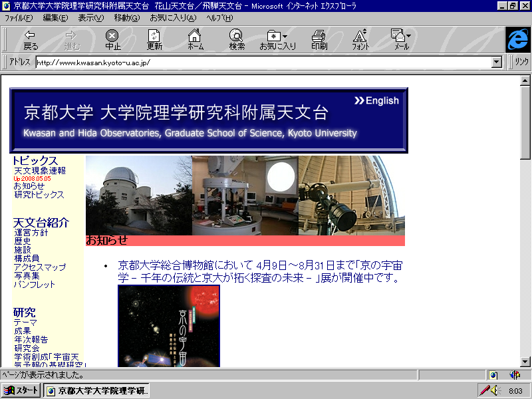Select the 京都大学大学院理学研 taskbar button
Image resolution: width=532 pixels, height=399 pixels.
click(x=96, y=391)
